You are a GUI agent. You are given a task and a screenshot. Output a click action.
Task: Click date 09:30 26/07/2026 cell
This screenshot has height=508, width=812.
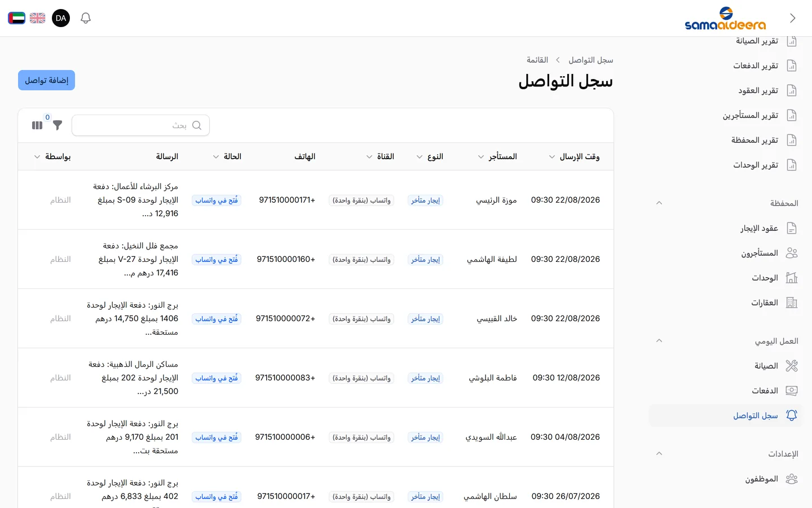tap(566, 496)
